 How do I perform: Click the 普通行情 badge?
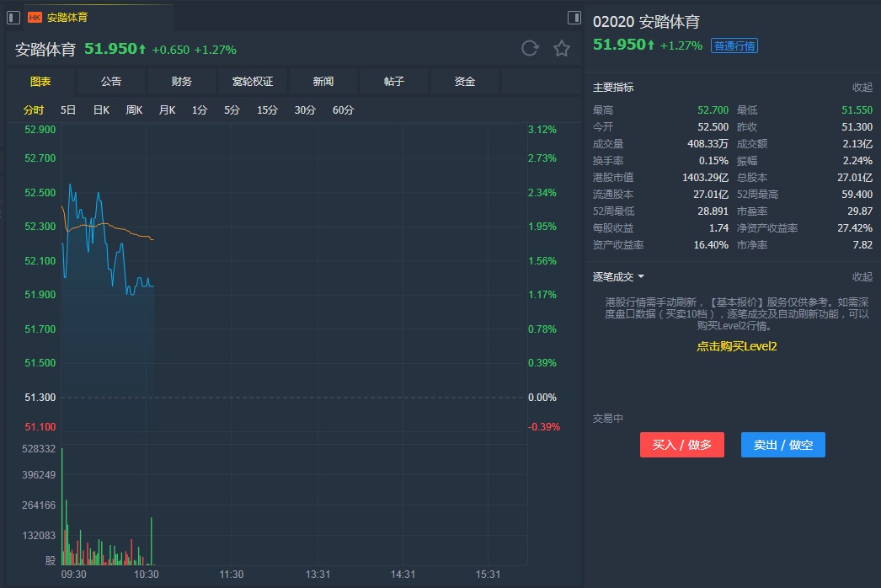tap(734, 45)
